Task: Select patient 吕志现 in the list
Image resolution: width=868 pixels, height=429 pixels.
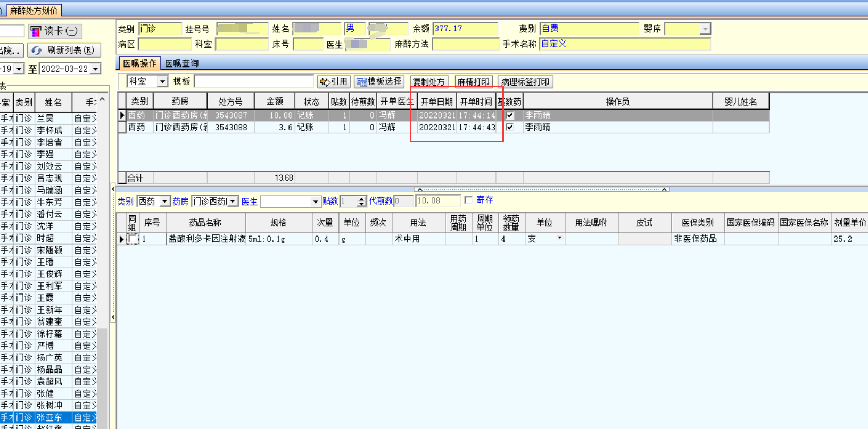Action: 49,178
